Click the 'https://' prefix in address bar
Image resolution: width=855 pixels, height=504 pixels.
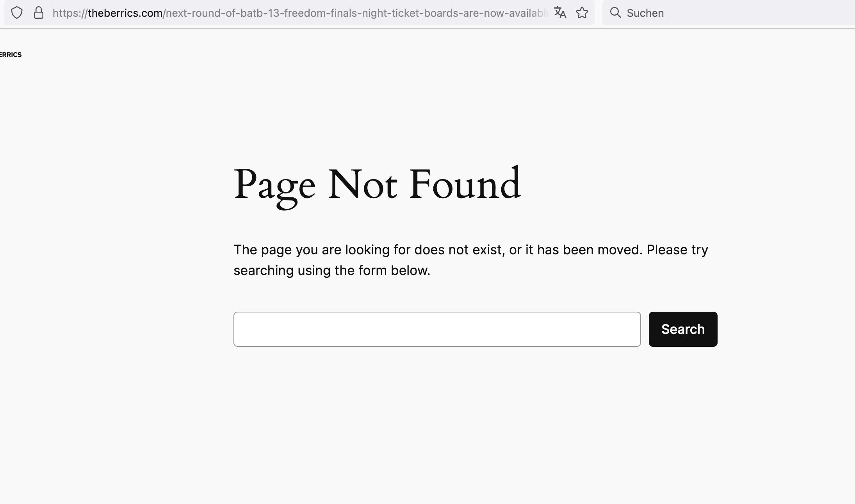pos(70,13)
